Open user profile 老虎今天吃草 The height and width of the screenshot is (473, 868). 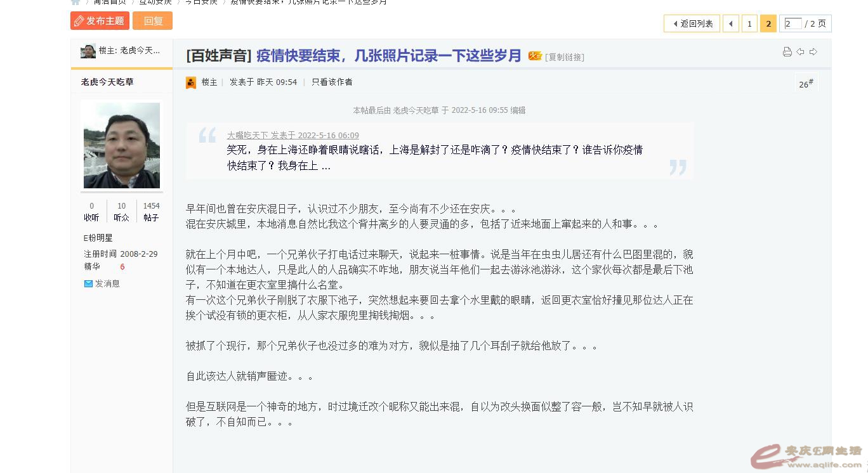pos(107,82)
